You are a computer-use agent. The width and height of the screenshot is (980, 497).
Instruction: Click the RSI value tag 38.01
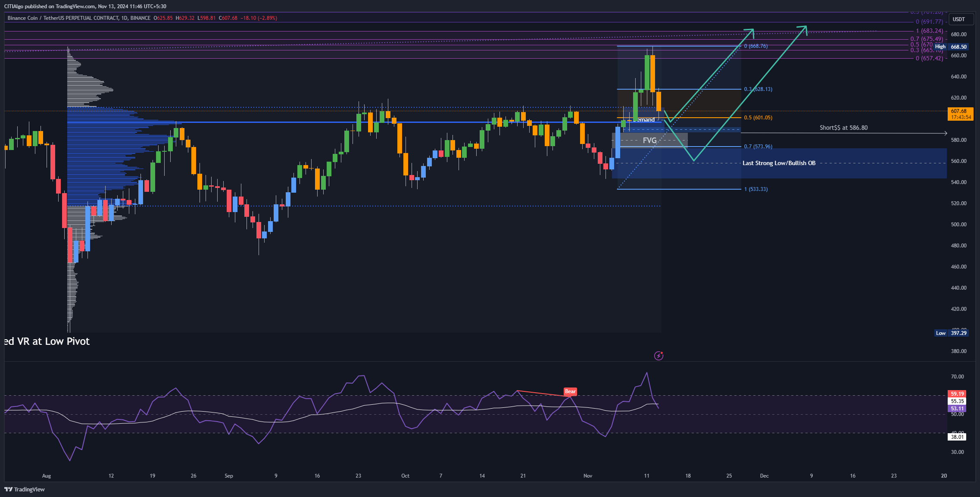(x=957, y=437)
